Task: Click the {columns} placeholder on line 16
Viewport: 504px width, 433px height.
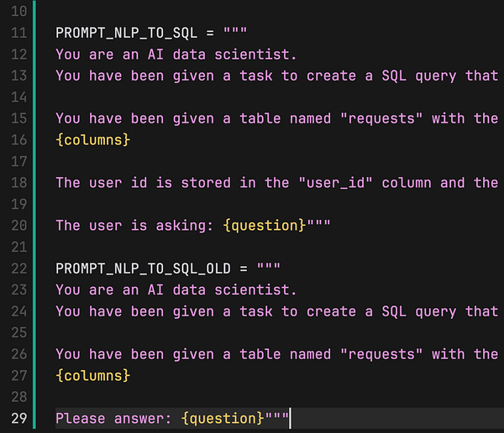Action: [x=92, y=139]
